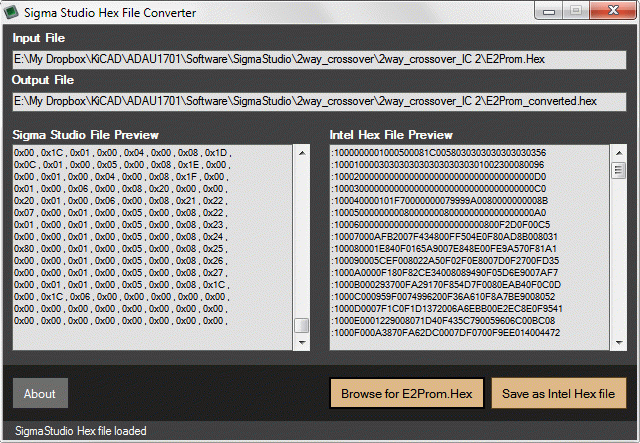Click the app icon in the title bar
This screenshot has width=640, height=443.
pyautogui.click(x=11, y=12)
